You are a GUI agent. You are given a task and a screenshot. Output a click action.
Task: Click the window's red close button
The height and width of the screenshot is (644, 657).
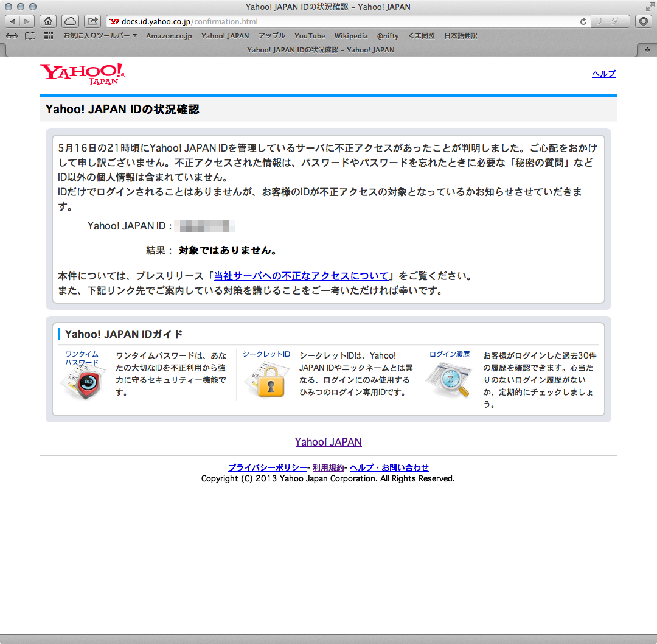(x=9, y=7)
